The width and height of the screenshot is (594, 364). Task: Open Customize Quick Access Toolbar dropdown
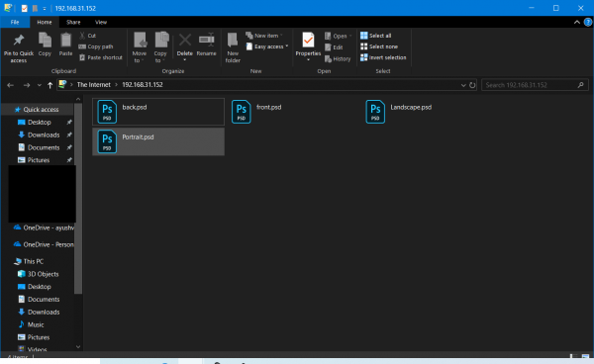point(45,8)
